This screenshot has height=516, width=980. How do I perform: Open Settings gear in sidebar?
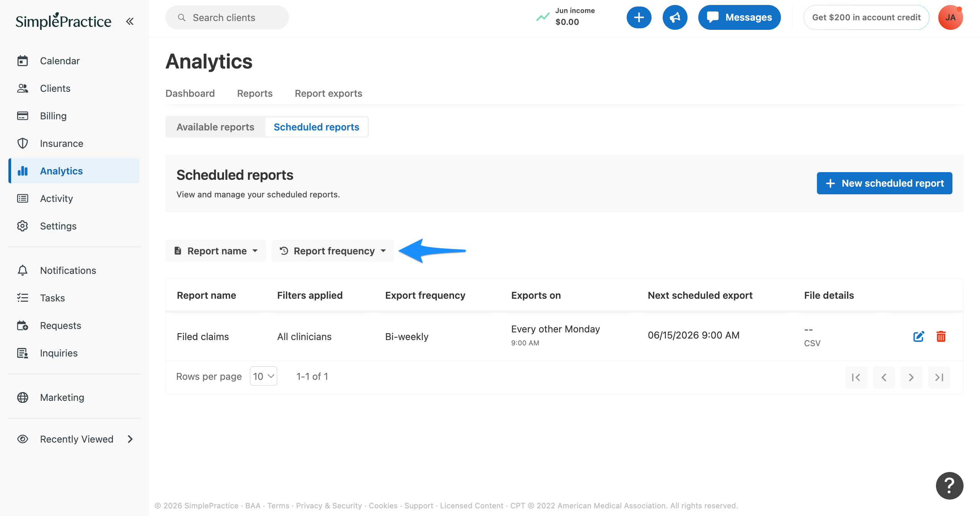[x=74, y=226]
